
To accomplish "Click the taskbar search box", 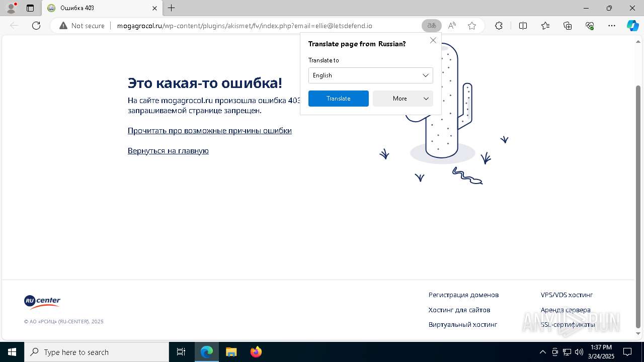I will click(97, 352).
